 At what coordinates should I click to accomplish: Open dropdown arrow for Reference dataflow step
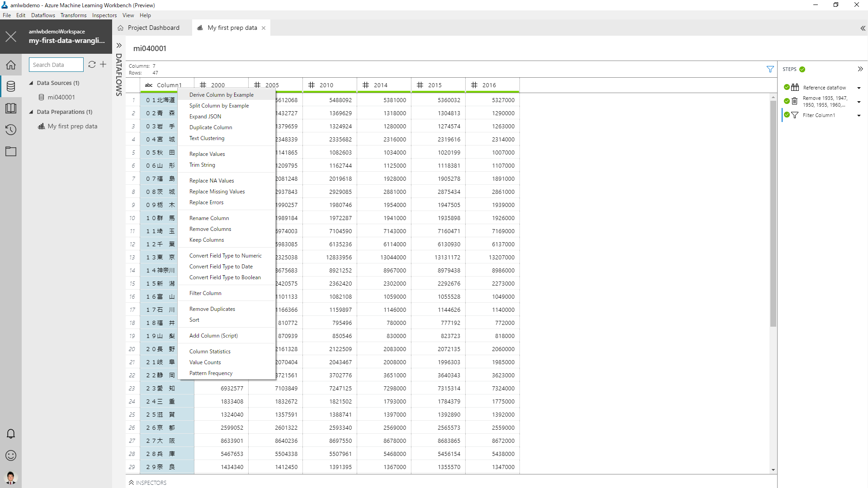coord(859,88)
